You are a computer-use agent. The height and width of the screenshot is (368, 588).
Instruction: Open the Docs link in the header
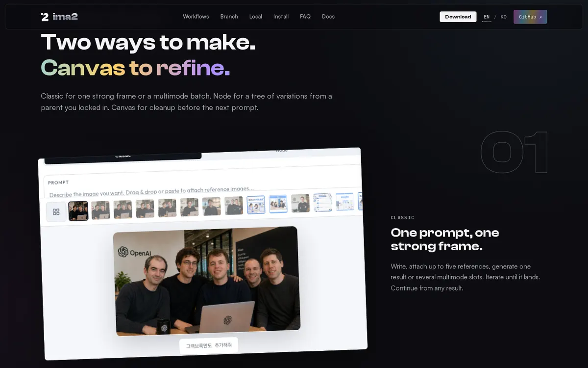(x=328, y=17)
